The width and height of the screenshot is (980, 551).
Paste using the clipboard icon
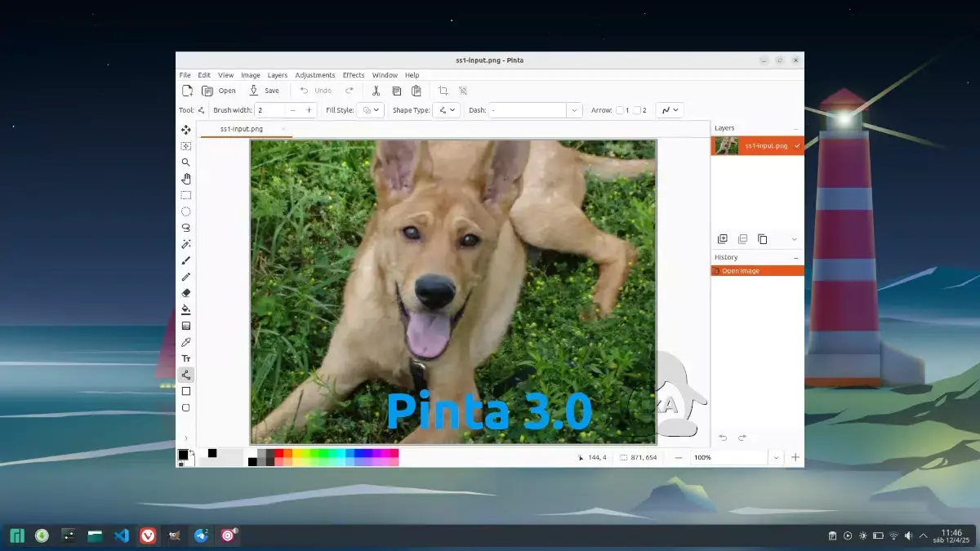point(416,91)
